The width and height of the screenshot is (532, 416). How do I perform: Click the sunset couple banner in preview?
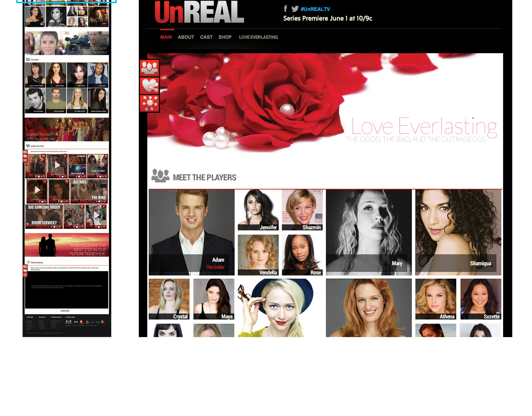tap(67, 245)
